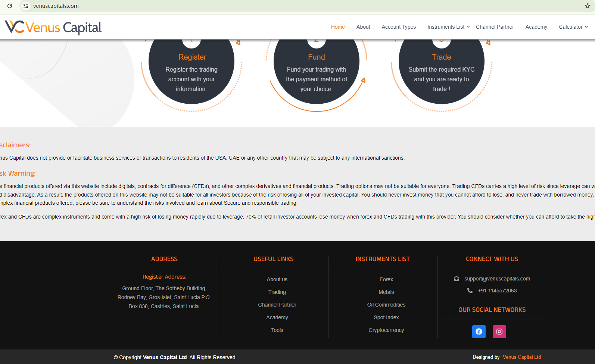
Task: Expand the Calculator dropdown menu
Action: coord(573,27)
